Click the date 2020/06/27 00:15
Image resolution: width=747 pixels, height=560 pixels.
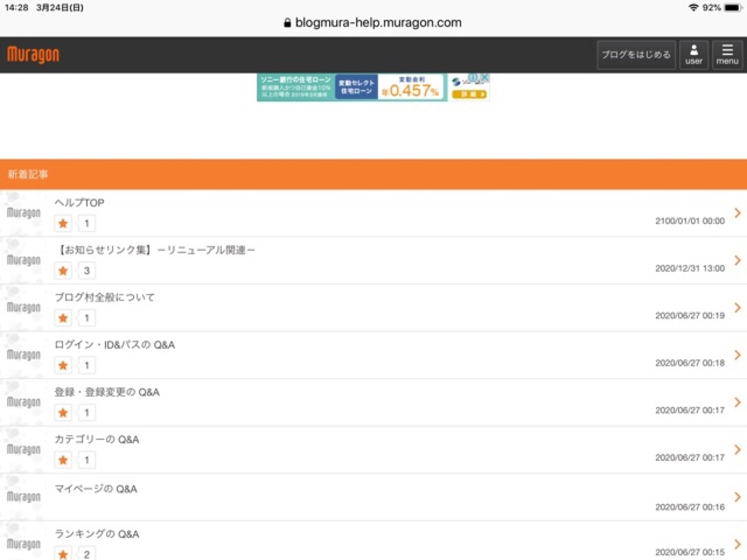[690, 552]
